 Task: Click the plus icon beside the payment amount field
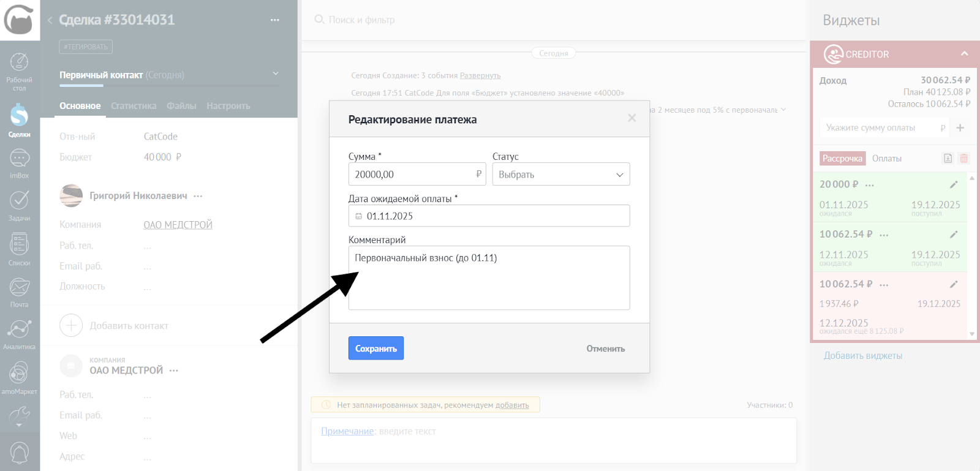pyautogui.click(x=960, y=128)
